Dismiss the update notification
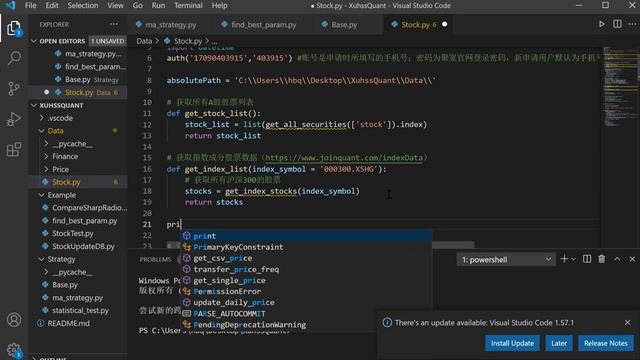Image resolution: width=640 pixels, height=360 pixels. [627, 322]
